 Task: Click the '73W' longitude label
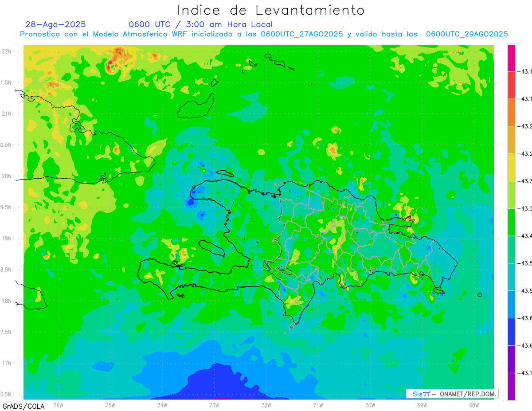pos(214,405)
